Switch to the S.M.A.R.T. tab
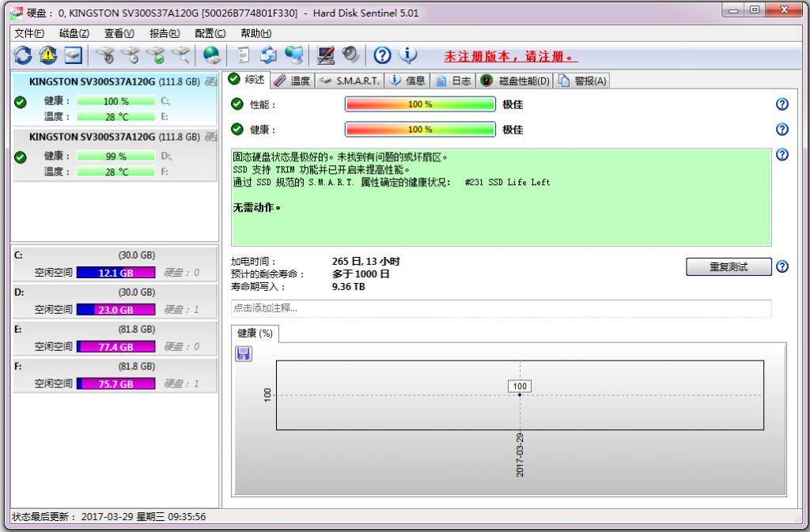 tap(349, 81)
